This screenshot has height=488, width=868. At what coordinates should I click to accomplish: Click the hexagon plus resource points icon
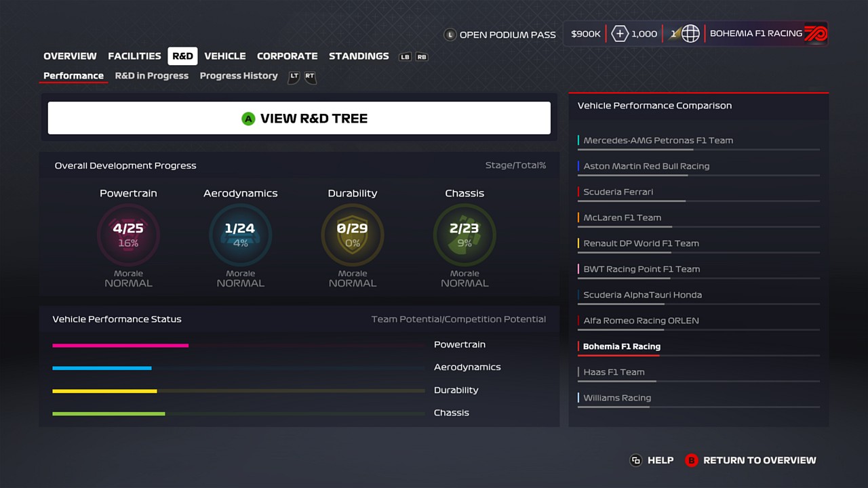pyautogui.click(x=620, y=34)
